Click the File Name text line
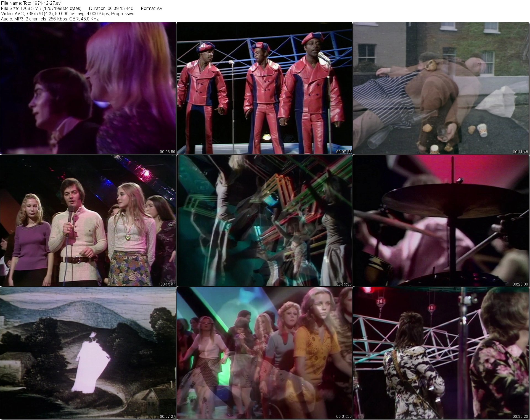 pos(31,3)
